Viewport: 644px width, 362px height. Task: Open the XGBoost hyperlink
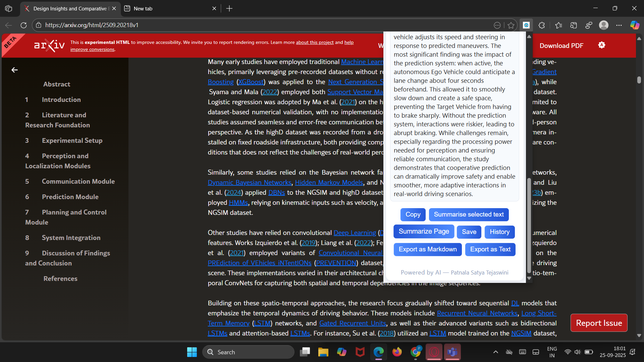[x=251, y=82]
